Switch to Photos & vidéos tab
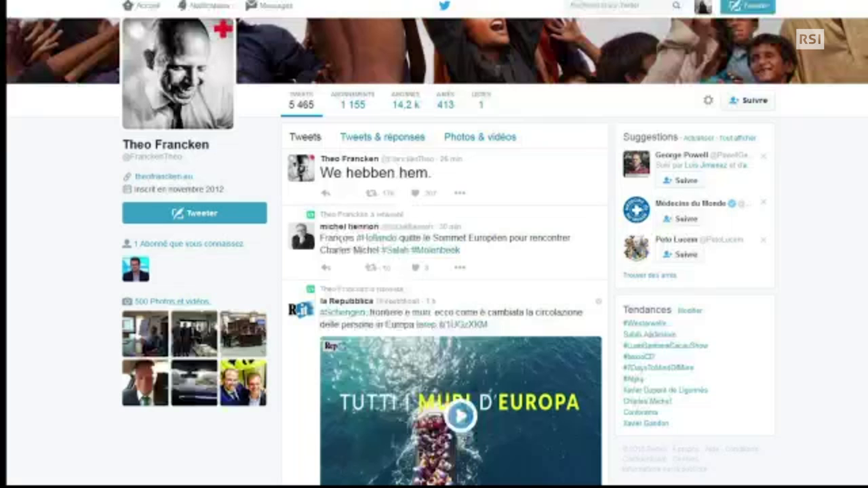This screenshot has width=868, height=488. point(480,137)
